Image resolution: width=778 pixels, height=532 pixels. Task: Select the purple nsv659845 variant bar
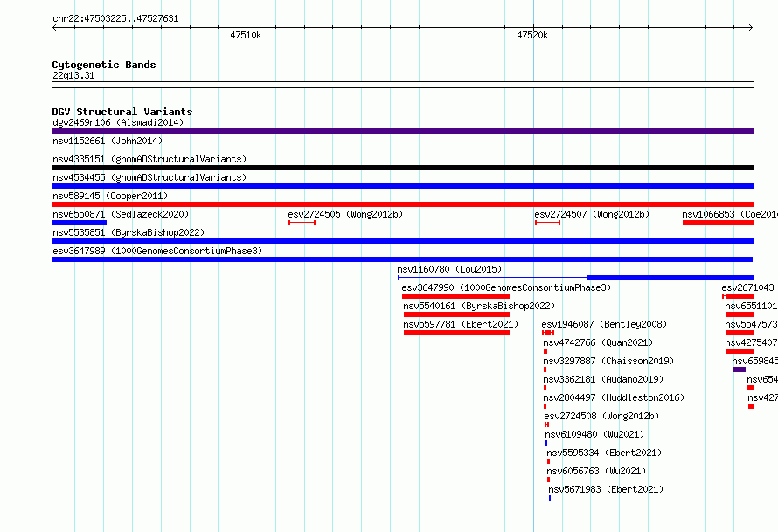(739, 370)
